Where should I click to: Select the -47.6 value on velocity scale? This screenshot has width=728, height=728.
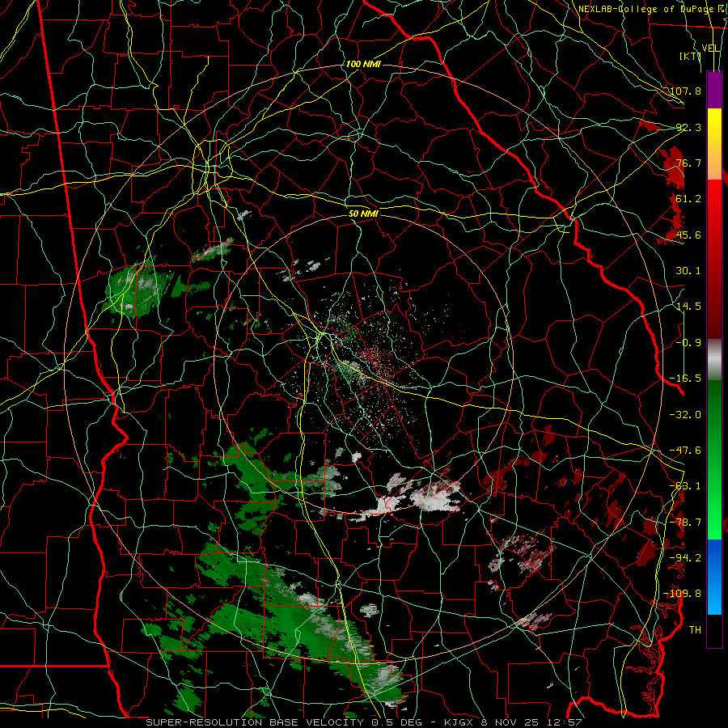[686, 451]
